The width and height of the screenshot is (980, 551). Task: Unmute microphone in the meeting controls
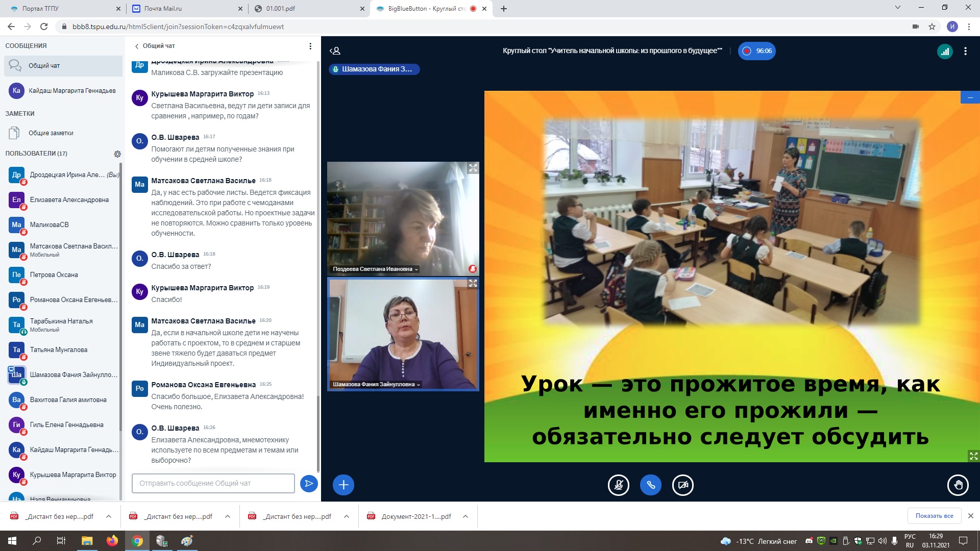[x=619, y=485]
